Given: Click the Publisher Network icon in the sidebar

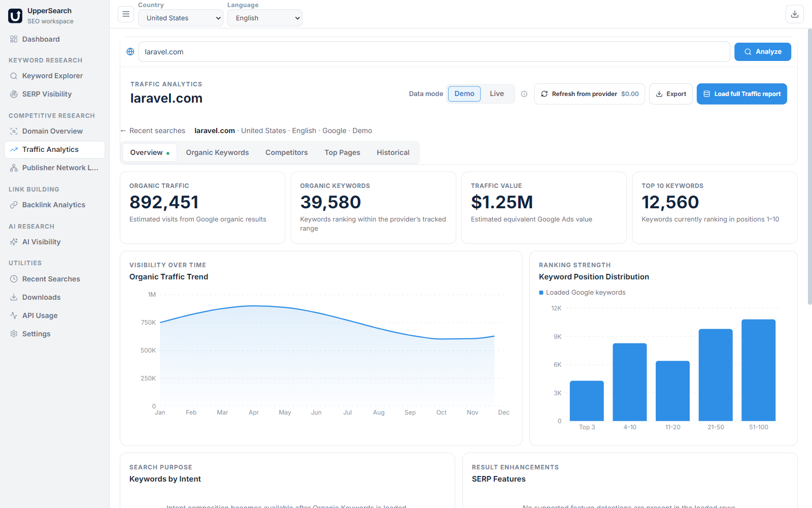Looking at the screenshot, I should click(x=14, y=168).
